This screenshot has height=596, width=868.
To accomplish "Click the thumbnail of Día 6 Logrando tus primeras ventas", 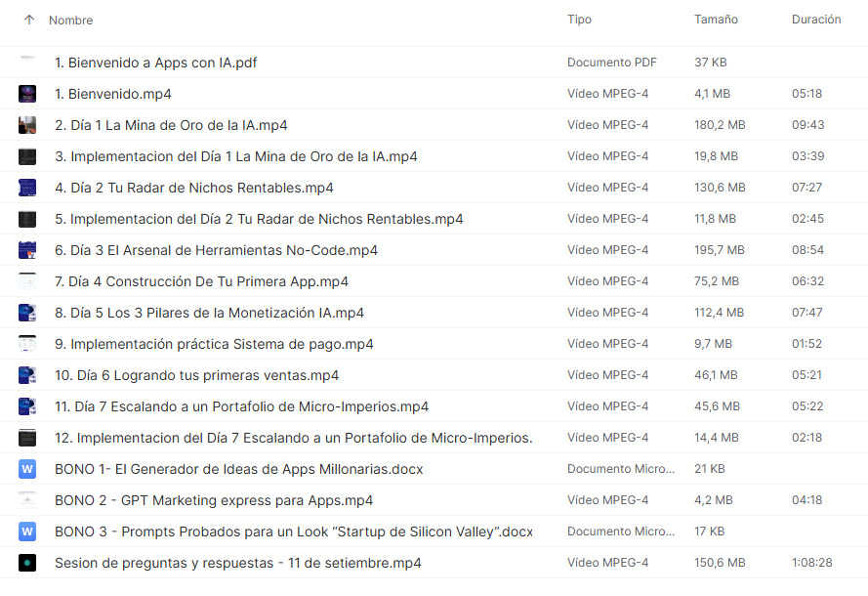I will pyautogui.click(x=27, y=375).
